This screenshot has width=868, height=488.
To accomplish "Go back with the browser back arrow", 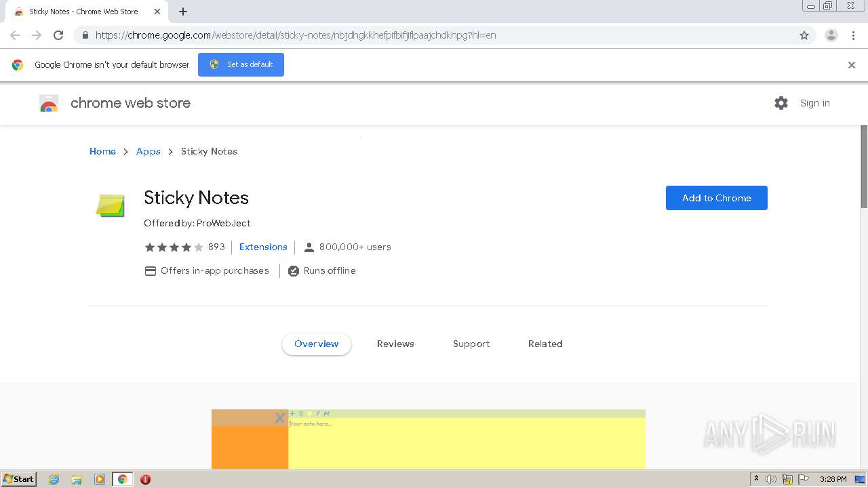I will [x=15, y=35].
